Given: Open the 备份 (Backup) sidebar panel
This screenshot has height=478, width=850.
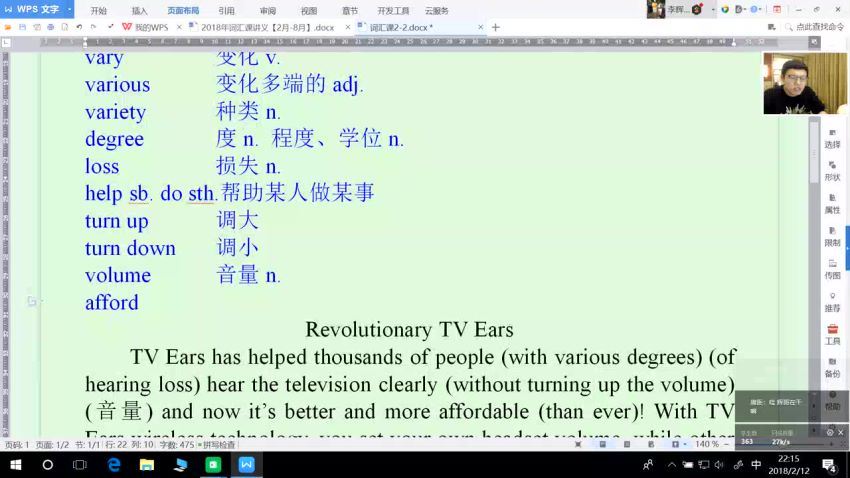Looking at the screenshot, I should 832,368.
